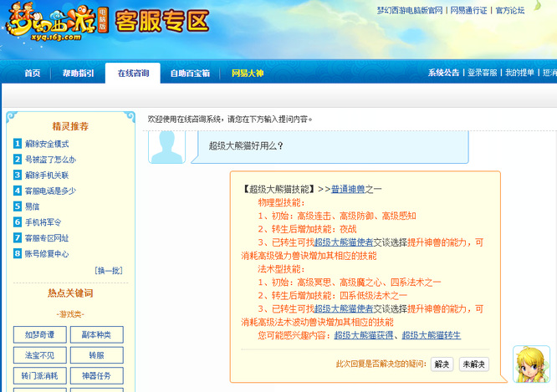Click the blonde fairy assistant avatar
The image size is (557, 392).
[x=531, y=364]
